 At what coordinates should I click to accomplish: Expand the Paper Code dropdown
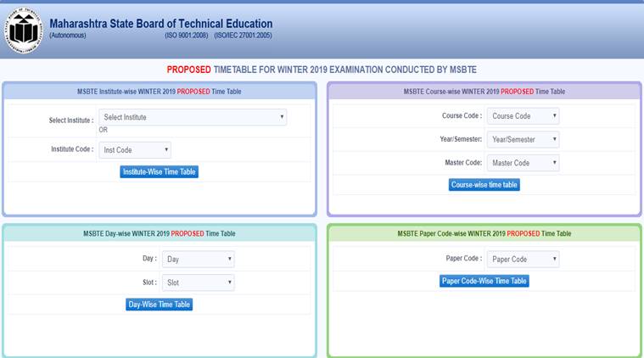coord(523,260)
